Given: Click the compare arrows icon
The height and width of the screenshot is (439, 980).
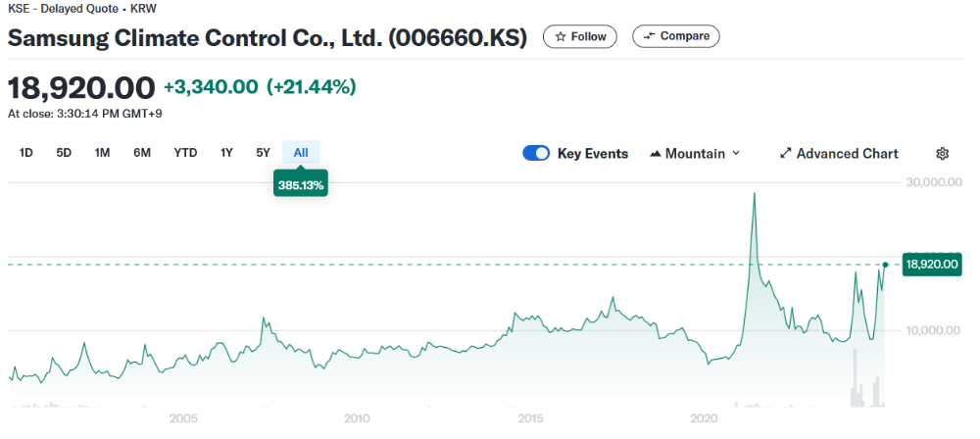Looking at the screenshot, I should [649, 36].
